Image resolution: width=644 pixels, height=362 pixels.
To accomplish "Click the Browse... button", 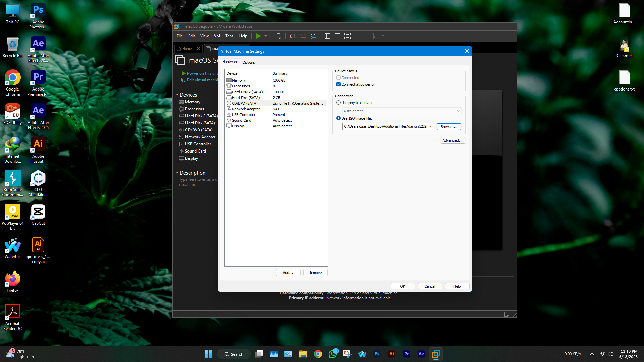I will pos(448,127).
